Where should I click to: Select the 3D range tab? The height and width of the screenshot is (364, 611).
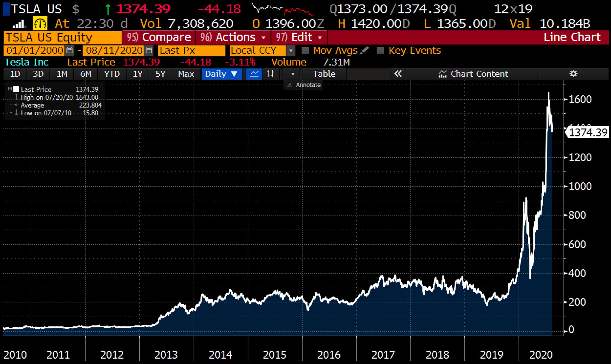[38, 74]
